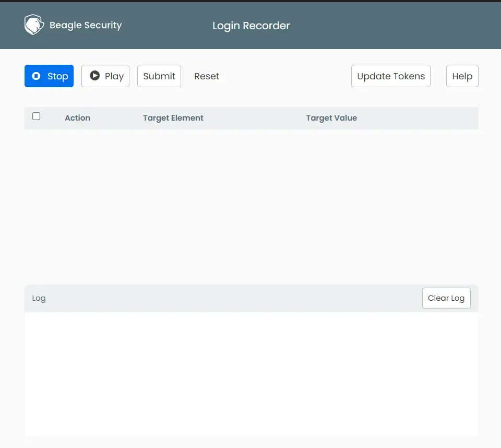Click the Log panel label
Viewport: 501px width, 448px height.
pyautogui.click(x=39, y=298)
